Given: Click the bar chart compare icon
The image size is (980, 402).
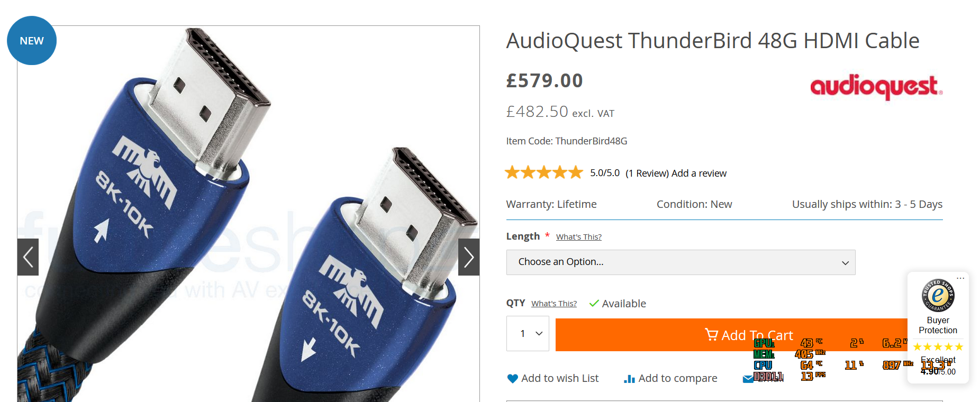Looking at the screenshot, I should click(x=629, y=379).
